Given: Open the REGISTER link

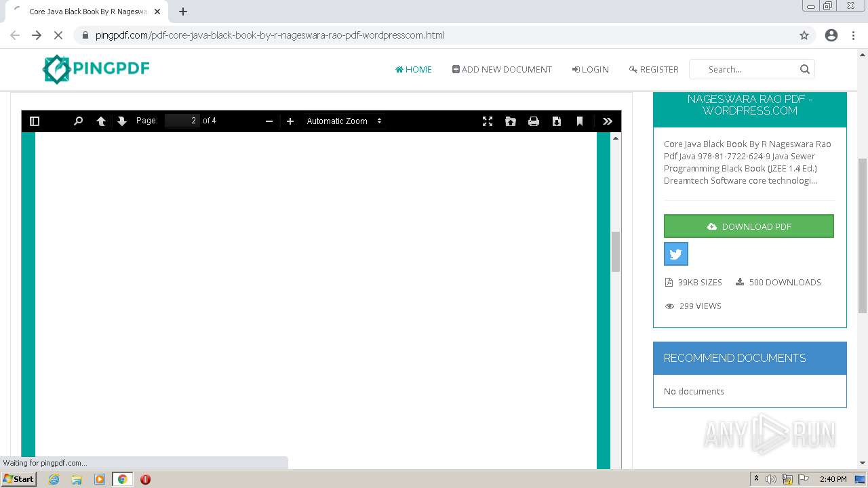Looking at the screenshot, I should (654, 69).
